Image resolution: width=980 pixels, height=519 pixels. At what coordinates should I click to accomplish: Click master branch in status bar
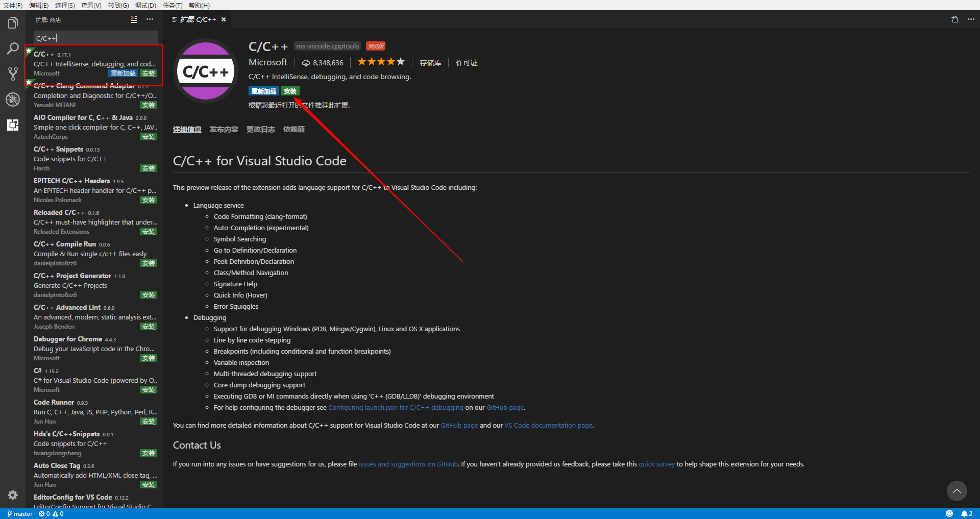[x=20, y=513]
